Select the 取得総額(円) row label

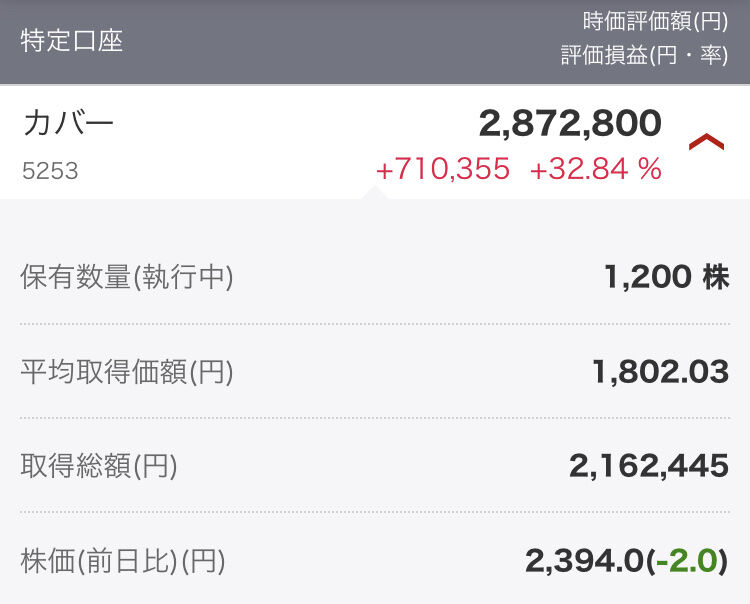tap(99, 466)
